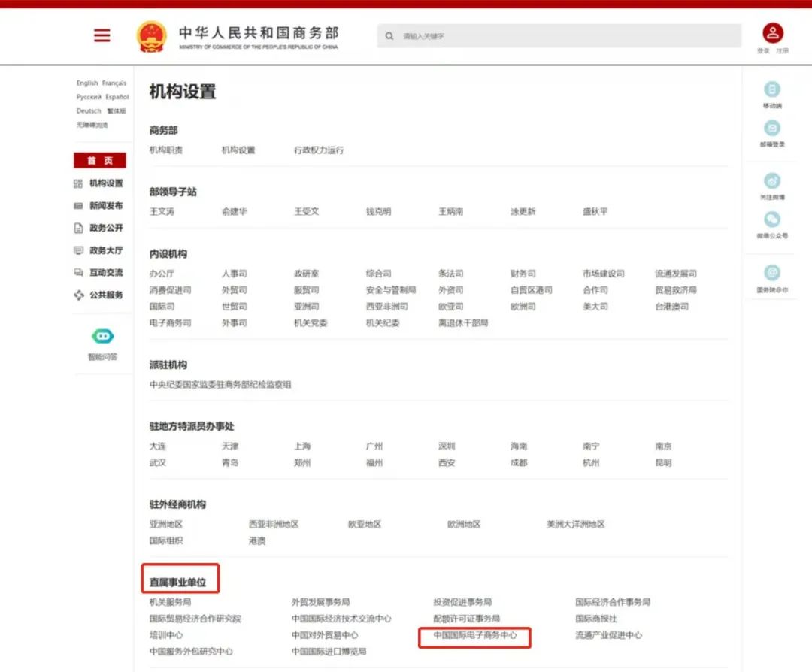This screenshot has width=812, height=672.
Task: Click the user login avatar icon
Action: 773,33
